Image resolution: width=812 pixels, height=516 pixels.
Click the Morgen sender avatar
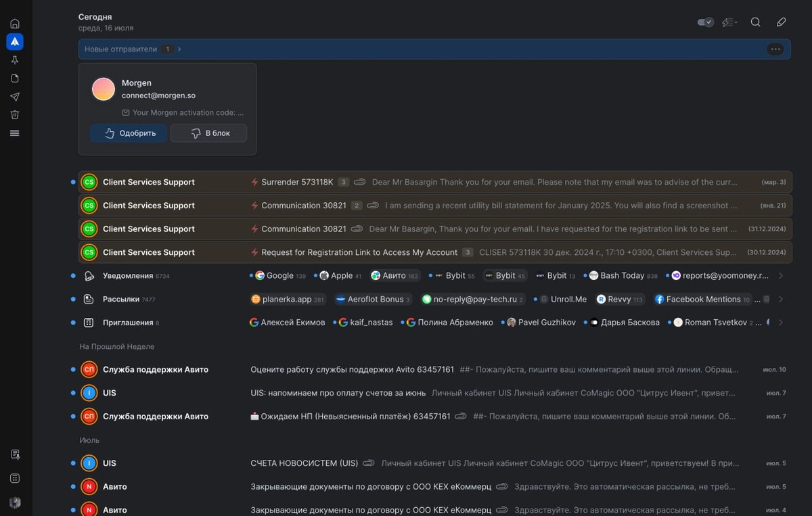pyautogui.click(x=104, y=89)
